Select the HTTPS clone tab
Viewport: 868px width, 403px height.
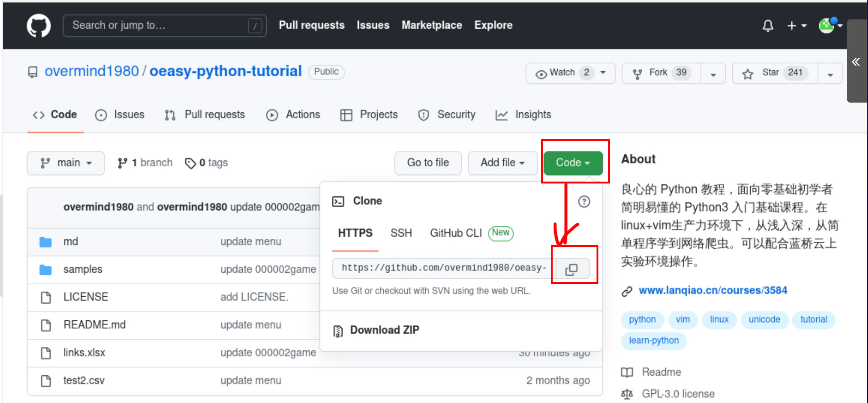pyautogui.click(x=355, y=233)
